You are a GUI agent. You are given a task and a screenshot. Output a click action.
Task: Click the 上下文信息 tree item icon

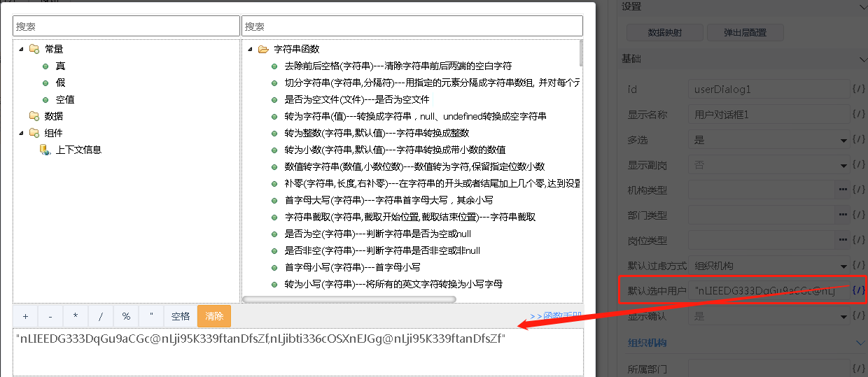click(45, 150)
